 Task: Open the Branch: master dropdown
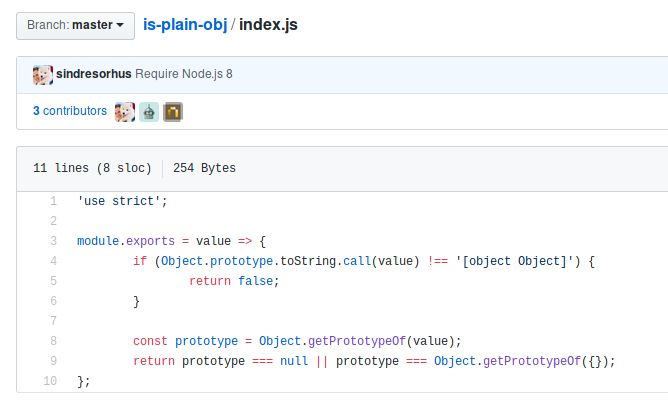[x=75, y=24]
